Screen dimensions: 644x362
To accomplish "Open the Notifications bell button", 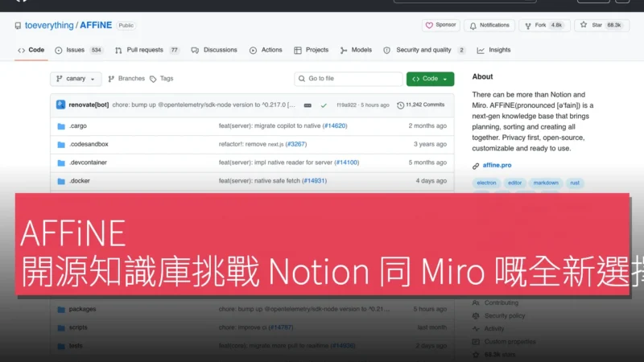I will point(489,25).
